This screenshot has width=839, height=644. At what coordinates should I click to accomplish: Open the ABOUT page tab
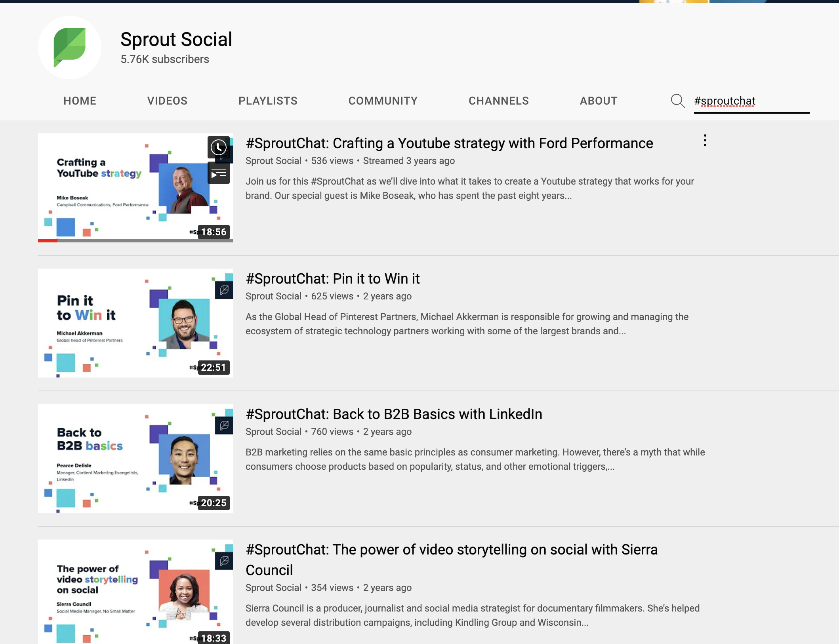[598, 100]
